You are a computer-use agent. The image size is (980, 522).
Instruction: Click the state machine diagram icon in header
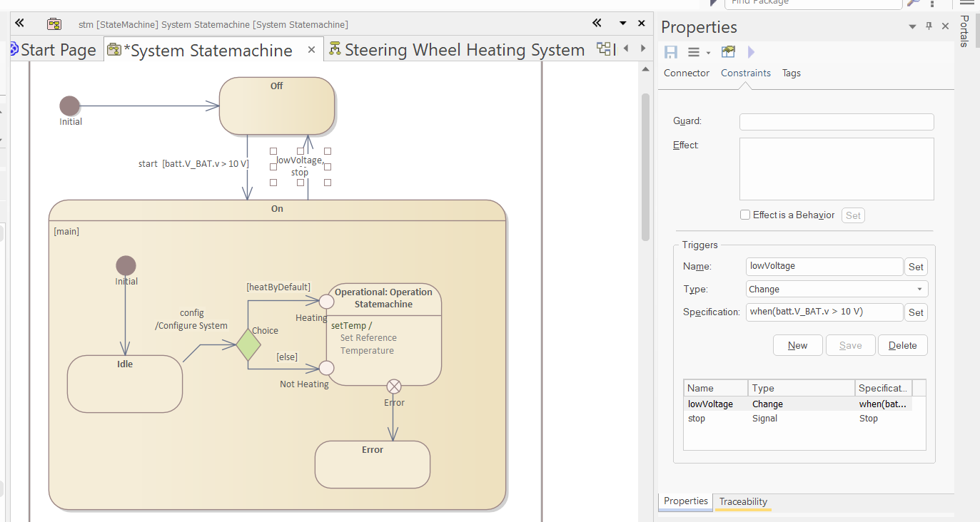[54, 24]
